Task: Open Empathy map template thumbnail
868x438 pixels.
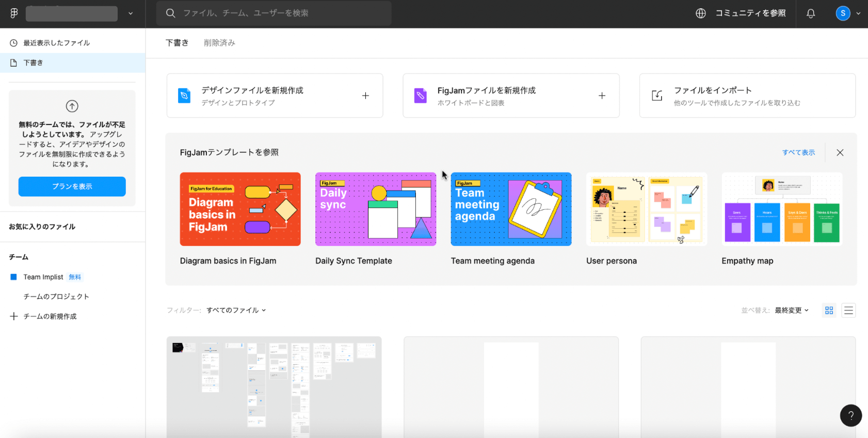Action: [782, 209]
